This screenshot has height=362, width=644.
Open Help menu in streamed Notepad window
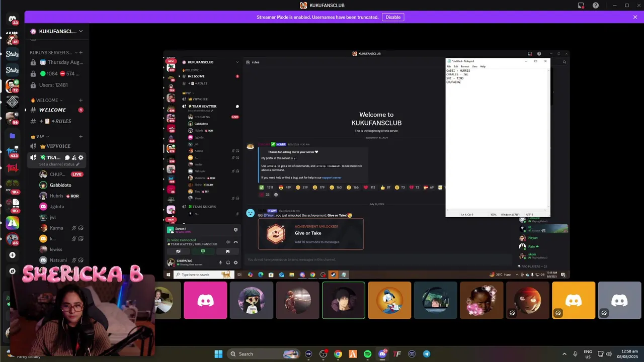(x=483, y=66)
